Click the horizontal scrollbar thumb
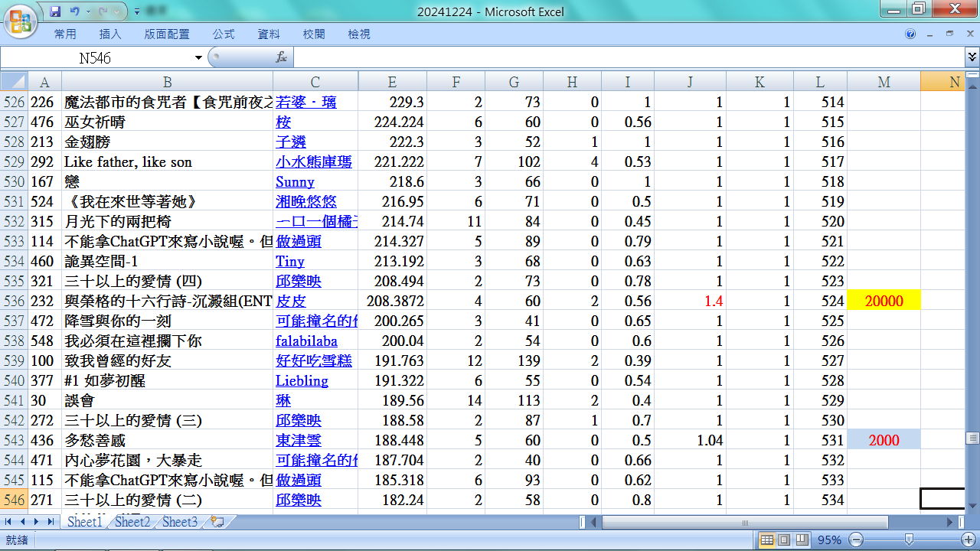 tap(745, 522)
